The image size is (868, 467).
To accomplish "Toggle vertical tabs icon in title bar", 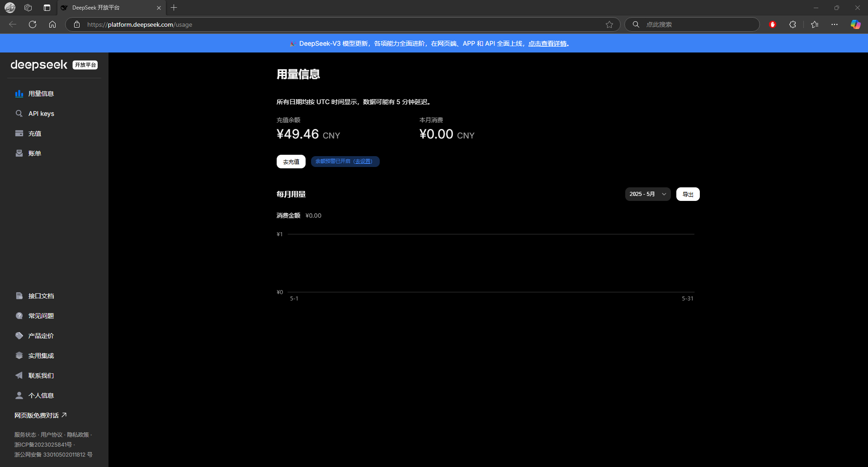I will [47, 8].
